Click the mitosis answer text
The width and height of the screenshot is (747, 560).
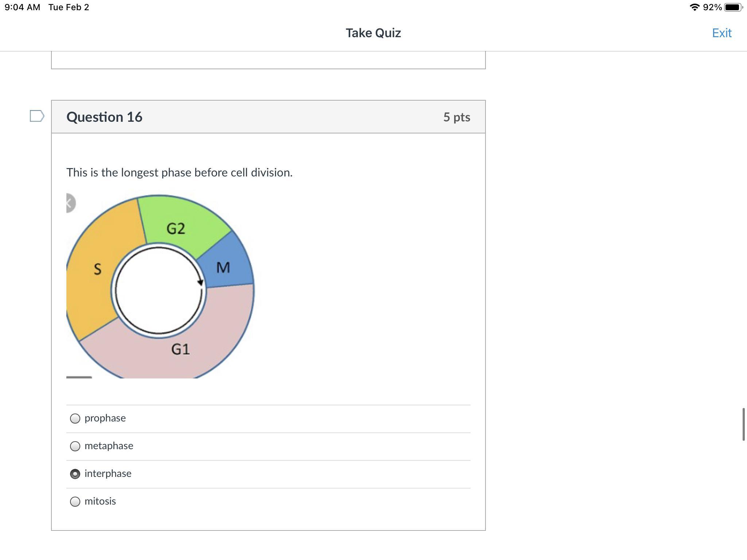[100, 501]
